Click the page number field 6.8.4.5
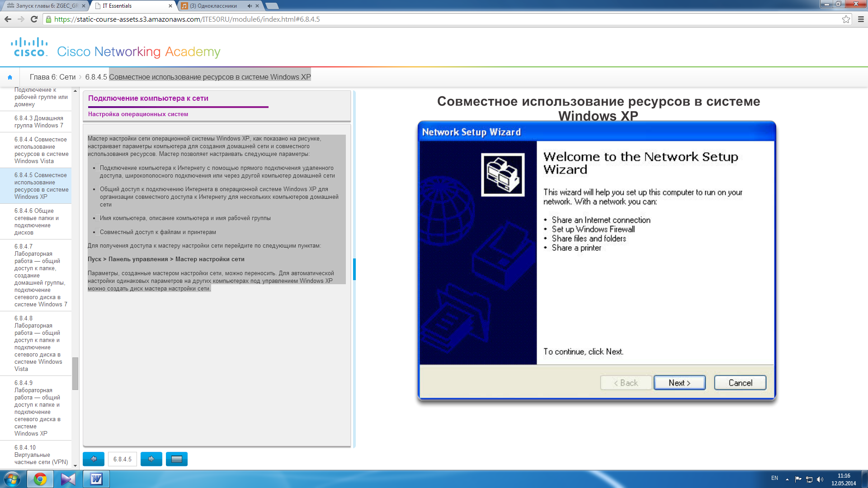The image size is (868, 488). [x=123, y=459]
